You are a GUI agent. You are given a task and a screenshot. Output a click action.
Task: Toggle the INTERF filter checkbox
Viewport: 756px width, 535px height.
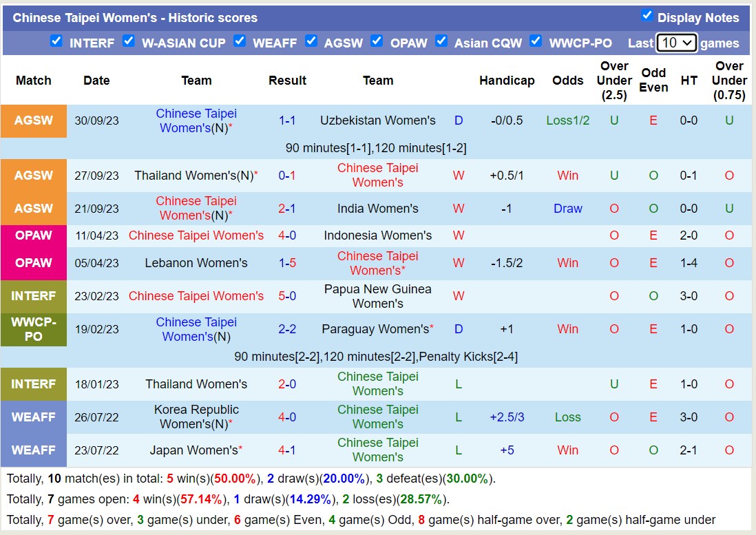click(x=56, y=41)
